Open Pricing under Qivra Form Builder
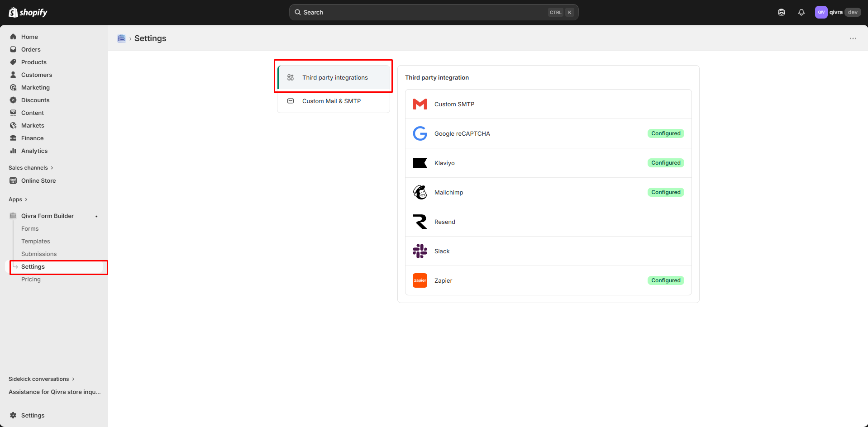 click(x=31, y=279)
